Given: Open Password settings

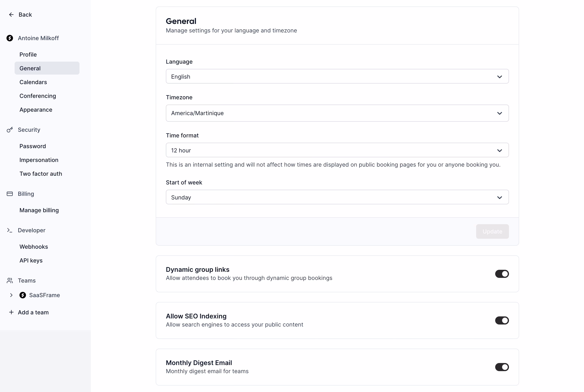Looking at the screenshot, I should [47, 146].
